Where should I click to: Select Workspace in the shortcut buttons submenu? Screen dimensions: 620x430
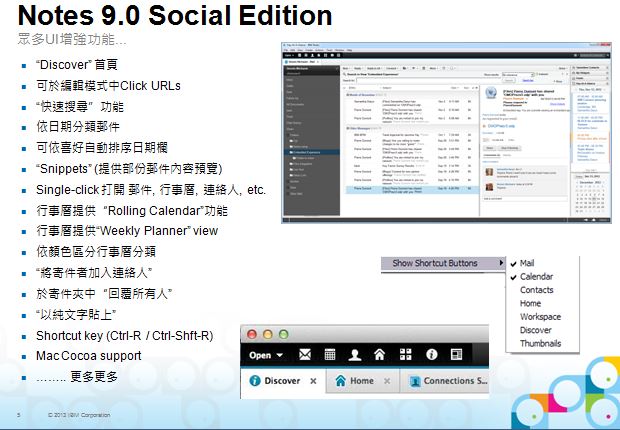coord(540,317)
